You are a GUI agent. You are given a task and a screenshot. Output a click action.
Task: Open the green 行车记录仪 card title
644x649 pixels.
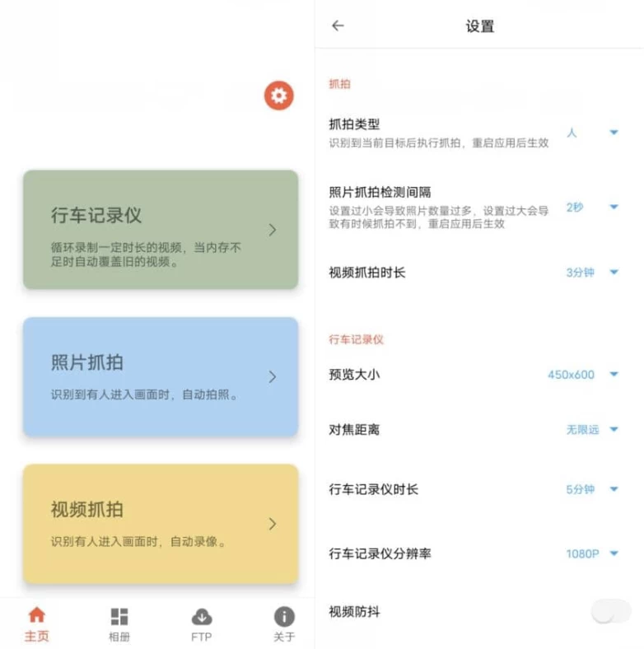point(96,216)
